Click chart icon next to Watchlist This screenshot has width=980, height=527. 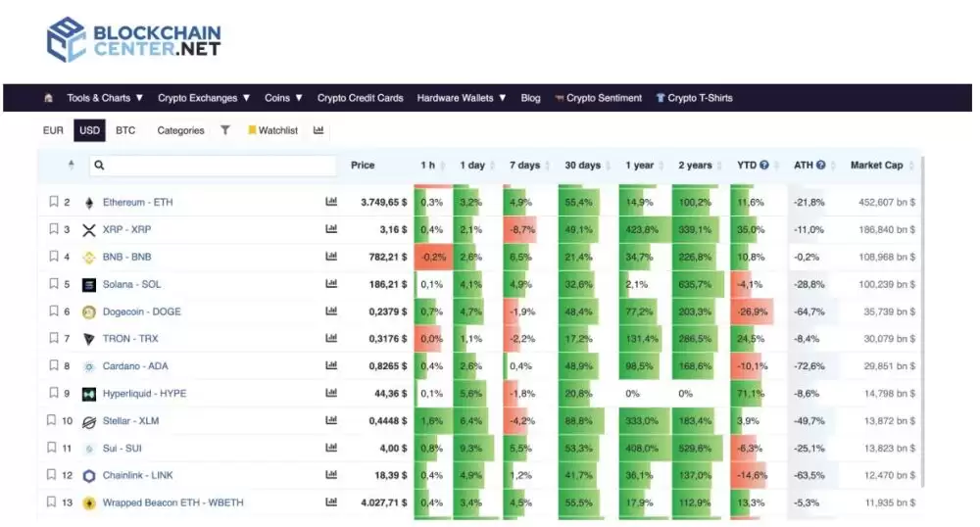pyautogui.click(x=318, y=130)
